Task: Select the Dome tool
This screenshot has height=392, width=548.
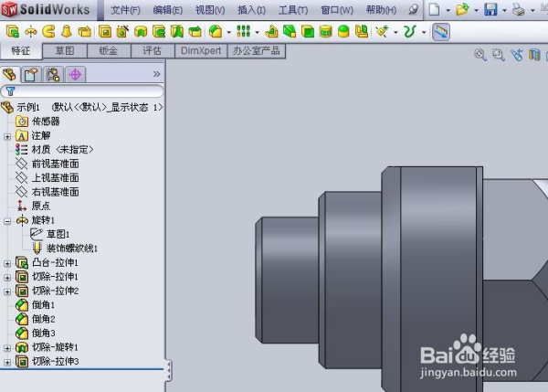Action: point(343,32)
